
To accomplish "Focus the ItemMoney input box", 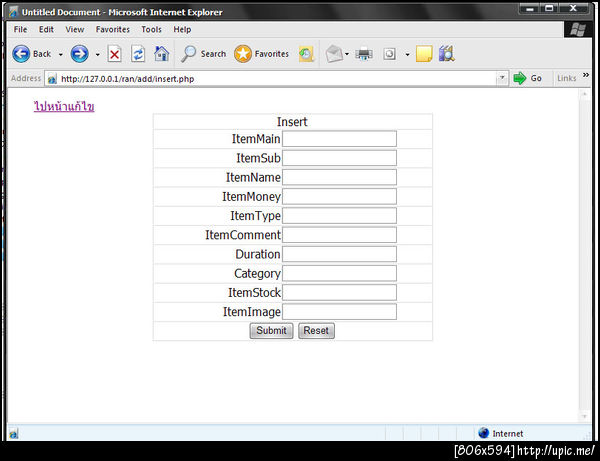I will point(339,197).
